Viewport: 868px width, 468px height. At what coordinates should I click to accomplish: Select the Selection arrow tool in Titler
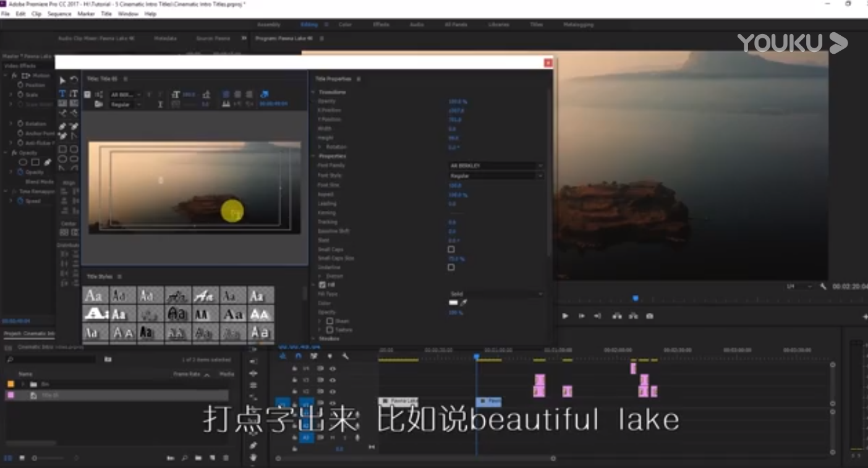(62, 80)
